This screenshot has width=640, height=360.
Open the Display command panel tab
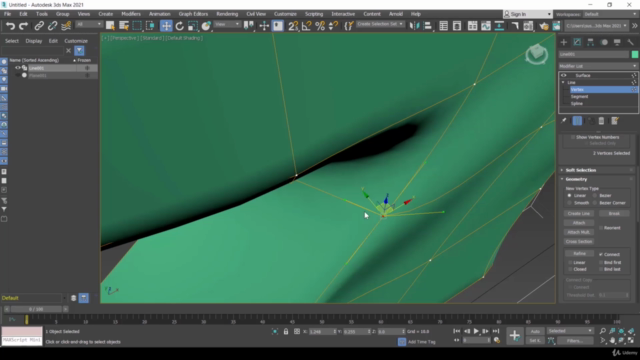pyautogui.click(x=617, y=42)
